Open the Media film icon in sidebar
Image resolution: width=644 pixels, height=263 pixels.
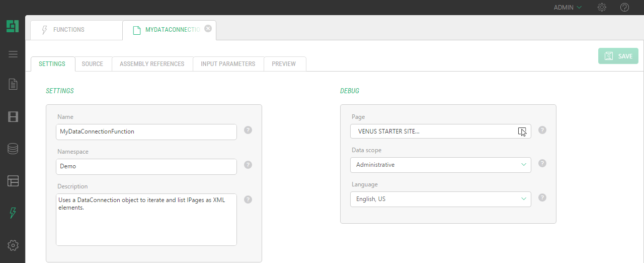13,117
